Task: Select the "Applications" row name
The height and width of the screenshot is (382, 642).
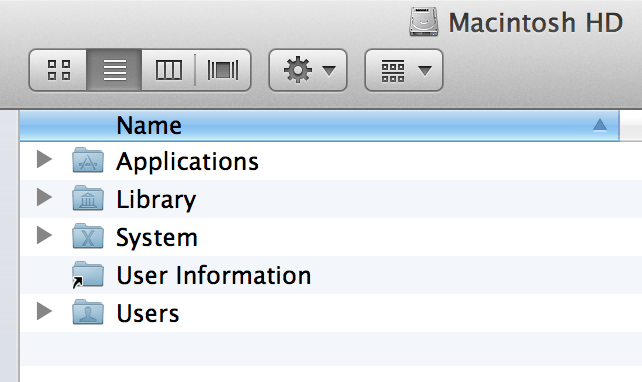Action: 188,162
